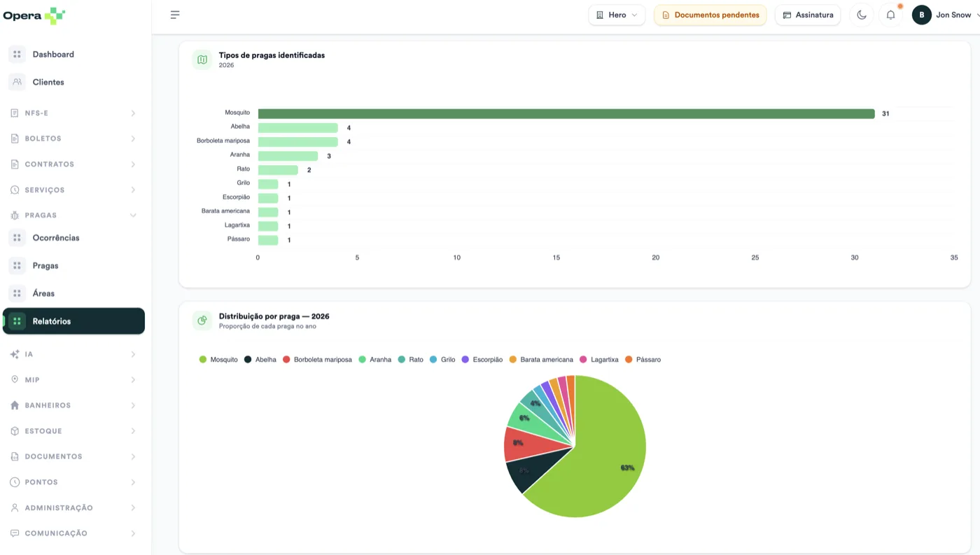Toggle Aranha in the pie chart legend

375,360
